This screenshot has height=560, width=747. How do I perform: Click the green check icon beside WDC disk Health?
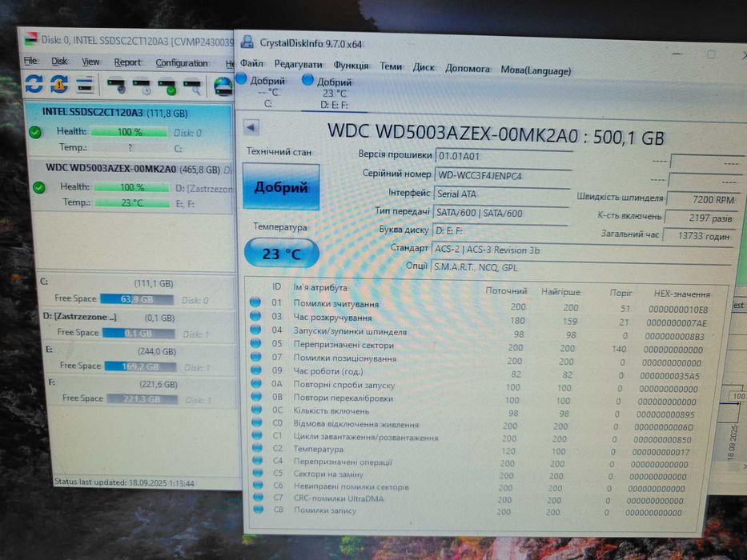tap(39, 187)
